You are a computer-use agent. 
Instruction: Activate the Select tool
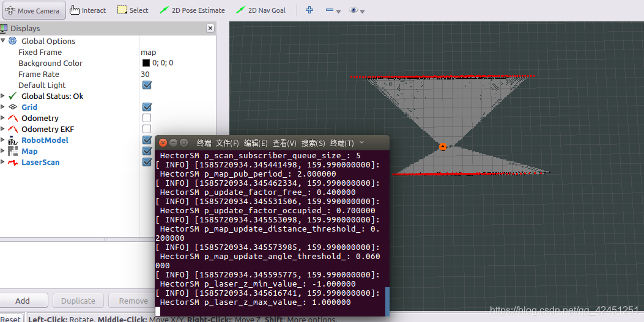point(133,10)
